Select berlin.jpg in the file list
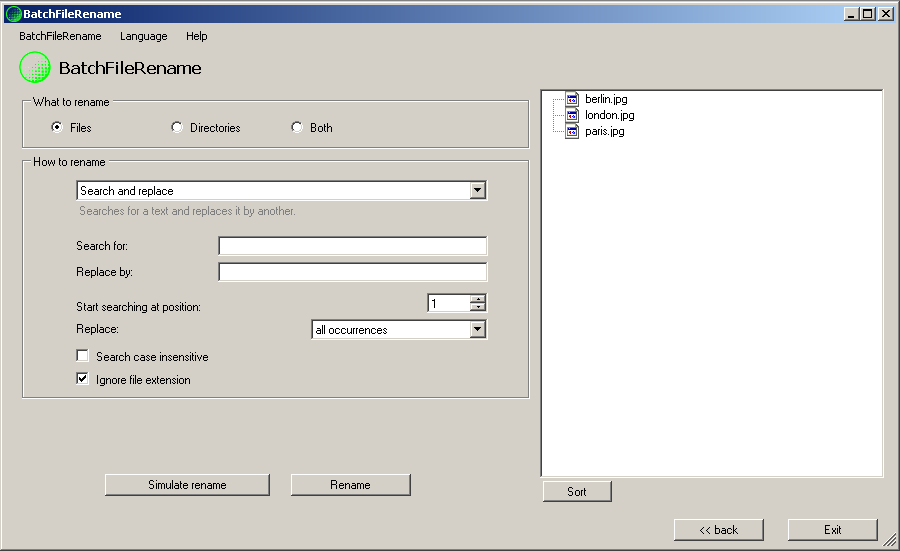This screenshot has width=900, height=551. pyautogui.click(x=606, y=99)
